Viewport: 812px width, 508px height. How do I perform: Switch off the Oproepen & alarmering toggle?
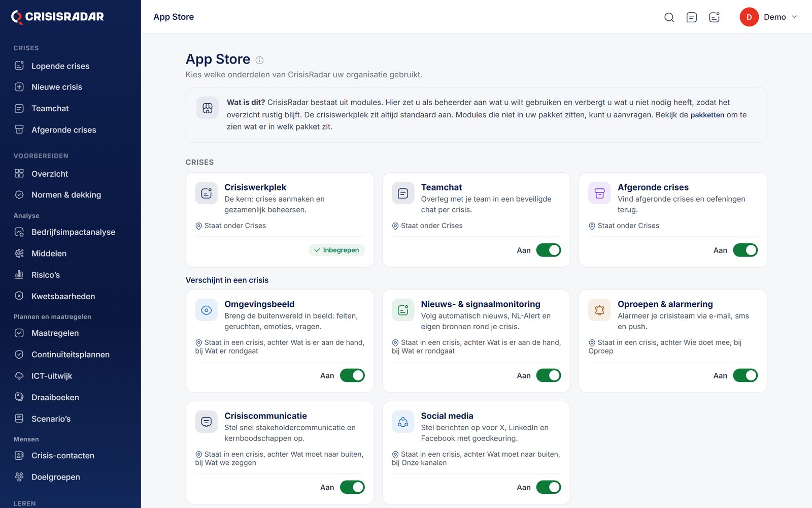coord(745,375)
